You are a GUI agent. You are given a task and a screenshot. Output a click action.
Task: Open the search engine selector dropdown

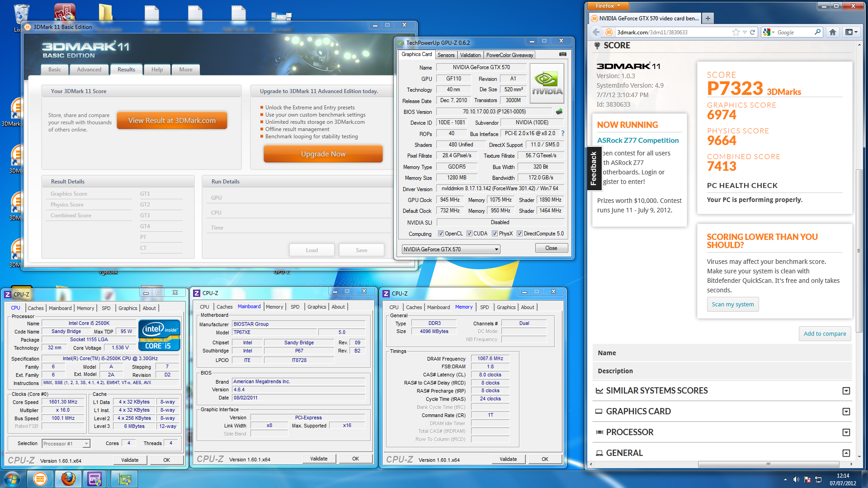769,32
